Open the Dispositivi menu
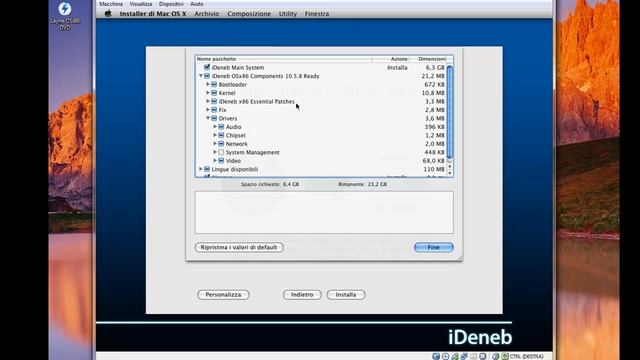 click(x=171, y=4)
